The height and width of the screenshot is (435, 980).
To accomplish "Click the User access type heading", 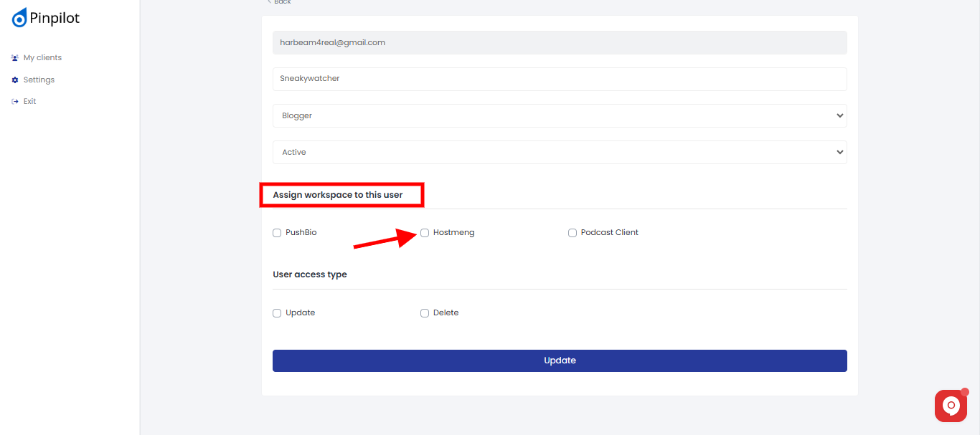I will tap(310, 274).
